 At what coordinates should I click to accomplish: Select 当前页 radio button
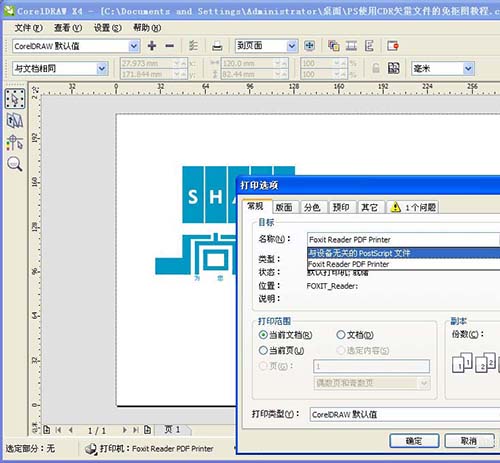263,350
